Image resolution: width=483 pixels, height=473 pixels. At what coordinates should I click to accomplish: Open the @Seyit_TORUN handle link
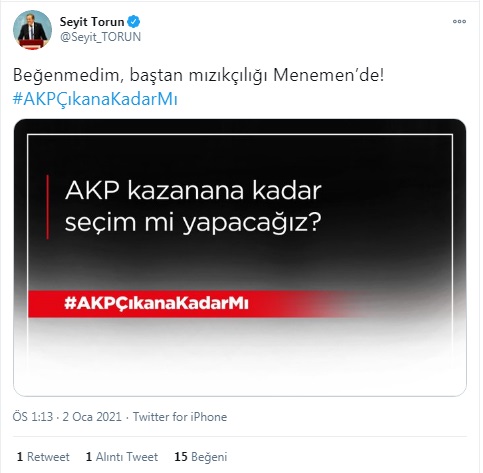100,37
